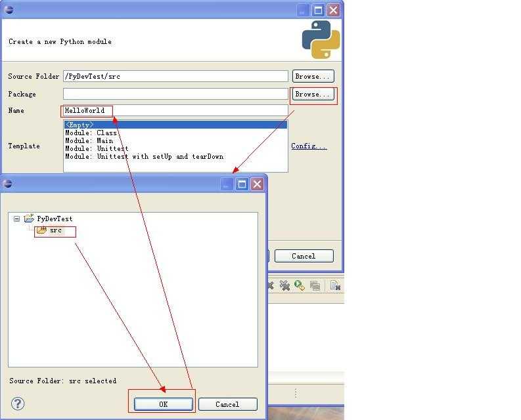
Task: Select the Module: Class template
Action: (x=91, y=133)
